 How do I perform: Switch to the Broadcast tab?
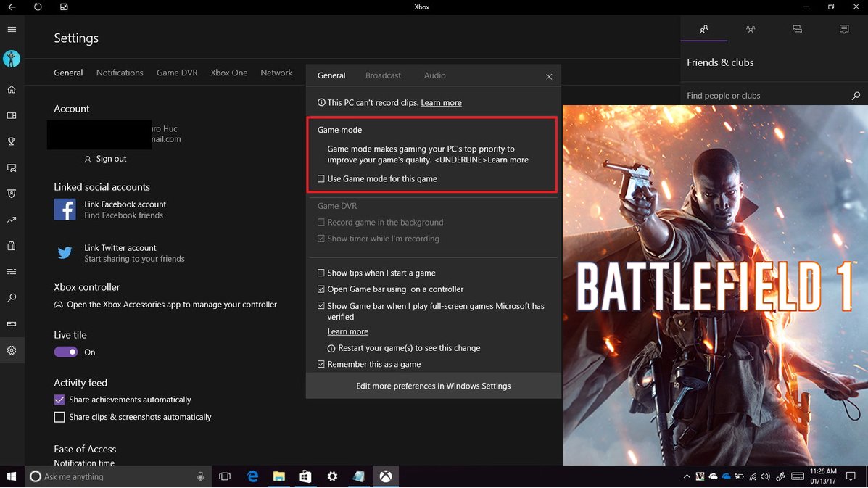point(383,75)
